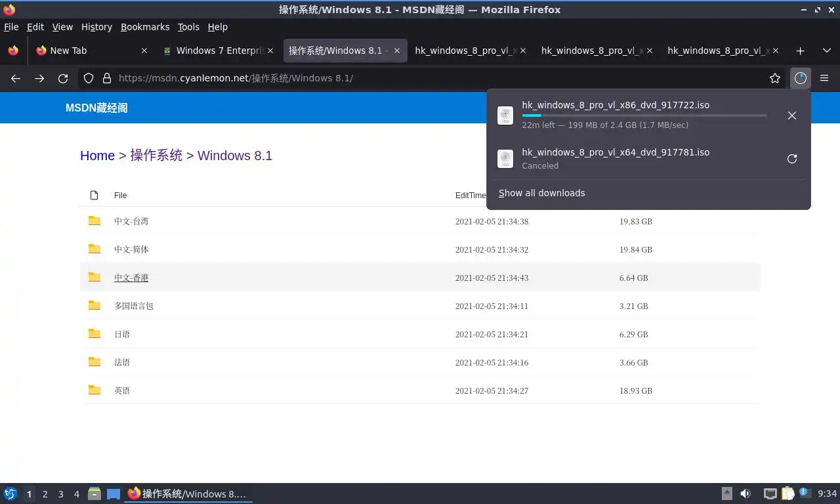Close the New Tab tab
The image size is (840, 504).
pyautogui.click(x=144, y=51)
